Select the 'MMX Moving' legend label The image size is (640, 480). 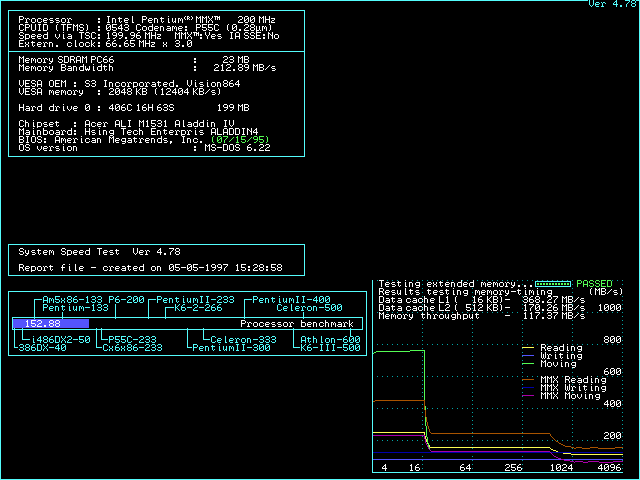point(570,396)
